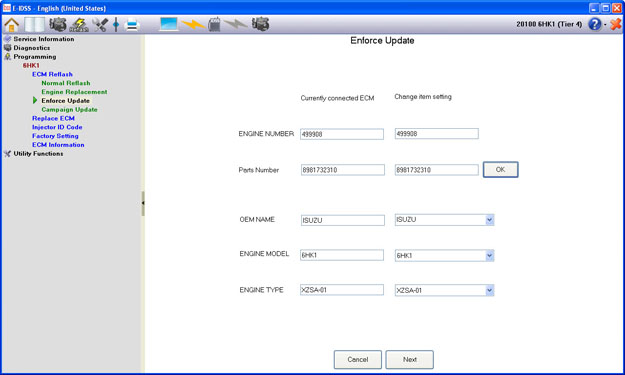The width and height of the screenshot is (625, 375).
Task: Open Campaign Update in the sidebar
Action: pos(69,109)
